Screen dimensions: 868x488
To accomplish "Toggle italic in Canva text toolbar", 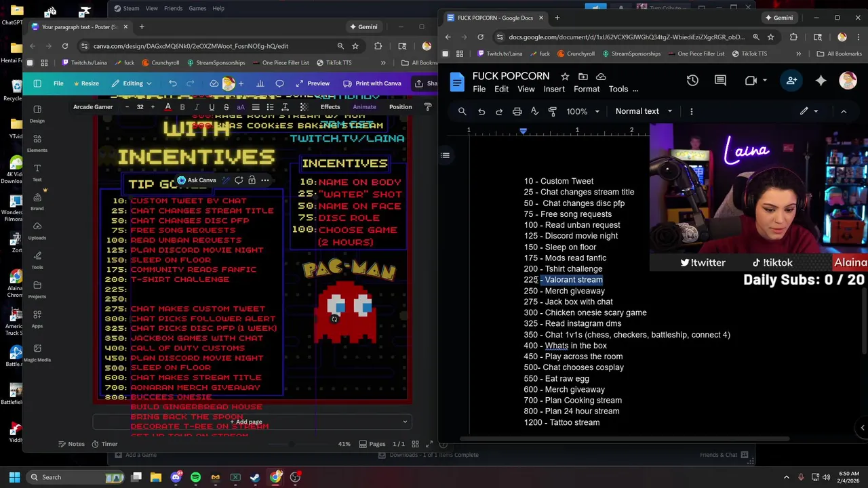I will point(197,107).
